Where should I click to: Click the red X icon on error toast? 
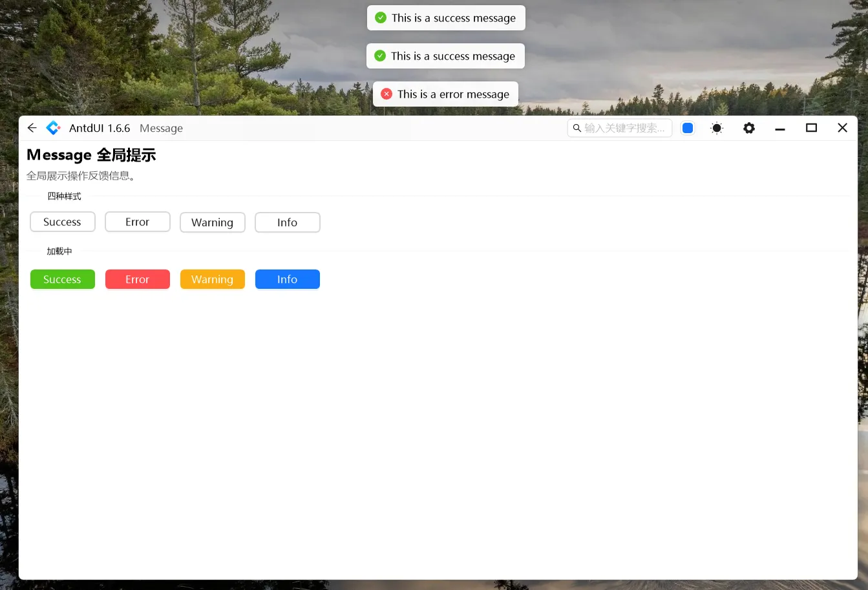[386, 94]
